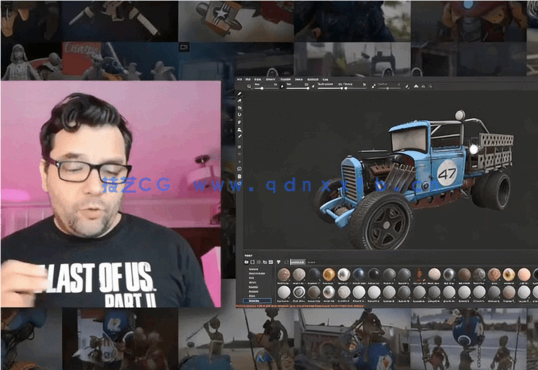Select the top category in the shelf list

coord(254,269)
